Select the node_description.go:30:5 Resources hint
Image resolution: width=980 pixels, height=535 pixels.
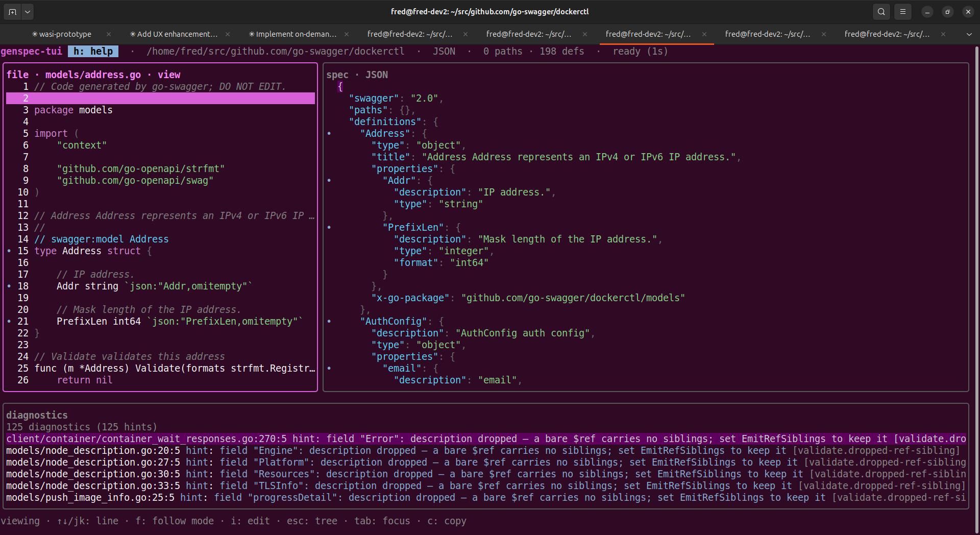tap(486, 474)
